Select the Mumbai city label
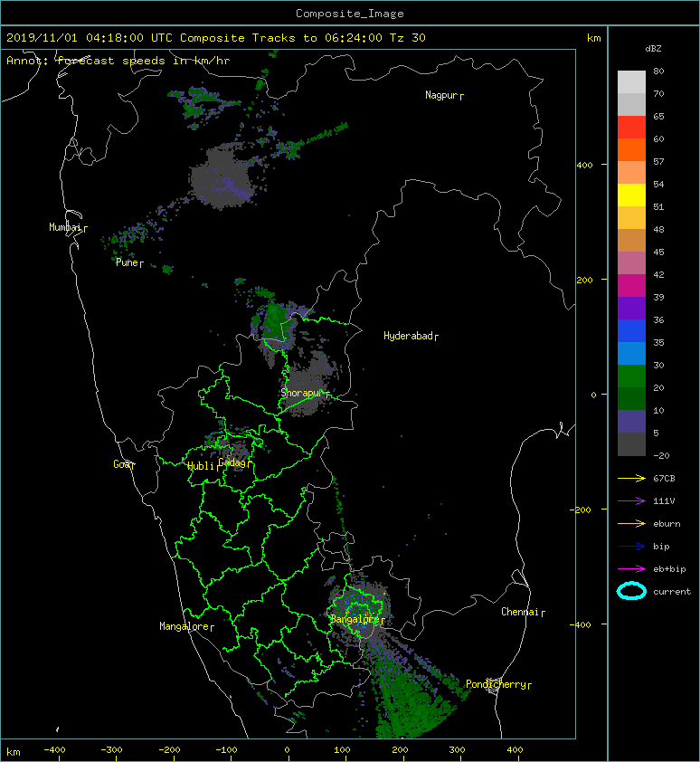The height and width of the screenshot is (762, 700). 65,227
